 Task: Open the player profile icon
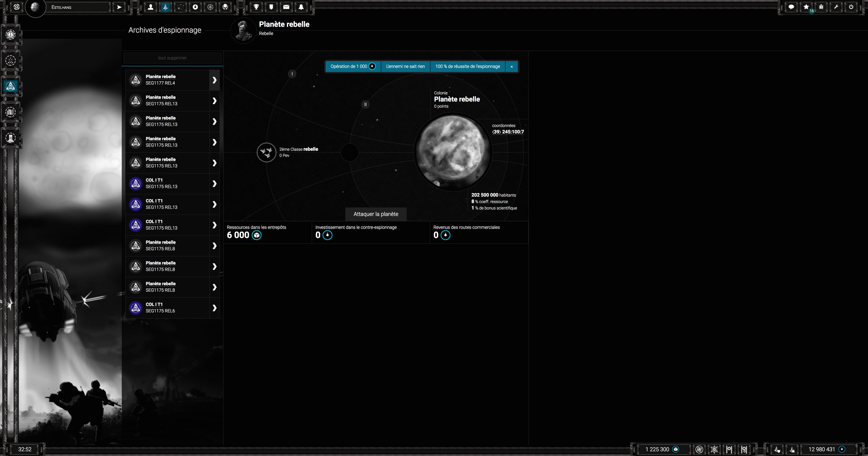point(151,7)
